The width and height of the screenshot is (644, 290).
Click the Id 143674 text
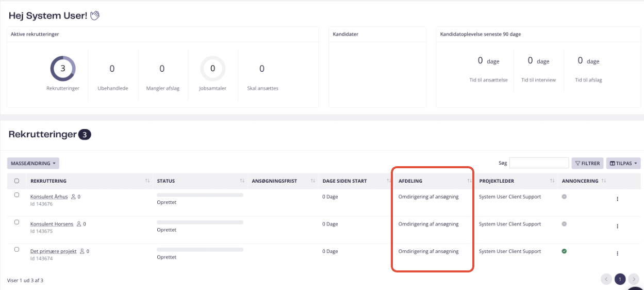[x=41, y=259]
